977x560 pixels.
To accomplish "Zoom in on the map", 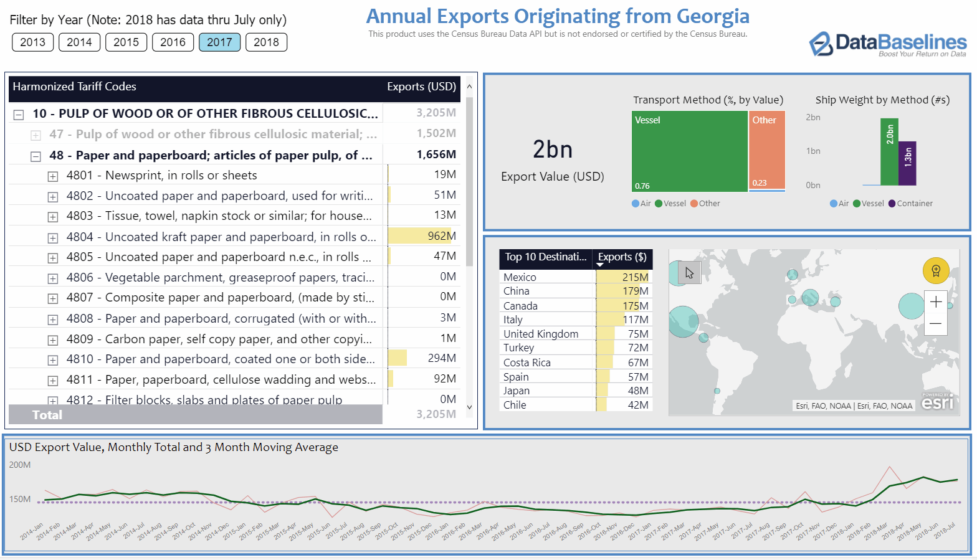I will coord(935,302).
